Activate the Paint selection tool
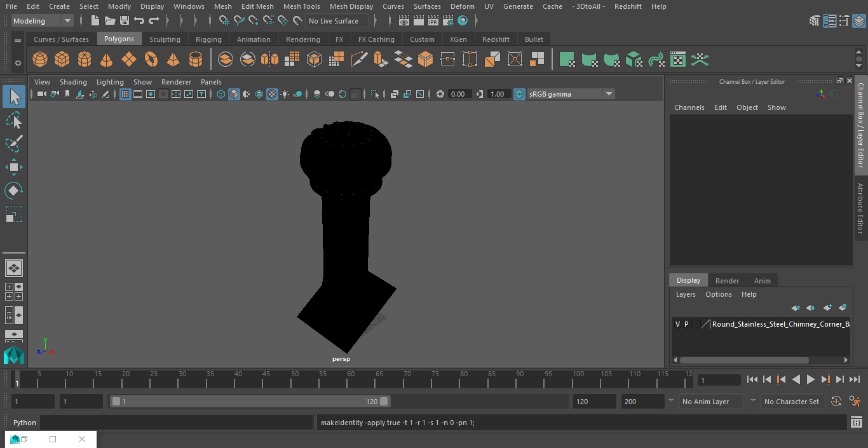Screen dimensions: 868x448 [14, 144]
